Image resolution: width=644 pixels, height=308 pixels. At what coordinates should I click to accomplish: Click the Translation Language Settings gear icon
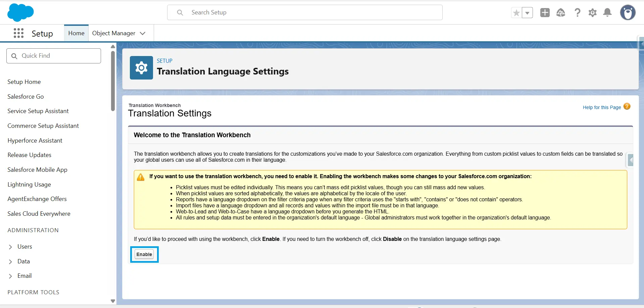[141, 68]
